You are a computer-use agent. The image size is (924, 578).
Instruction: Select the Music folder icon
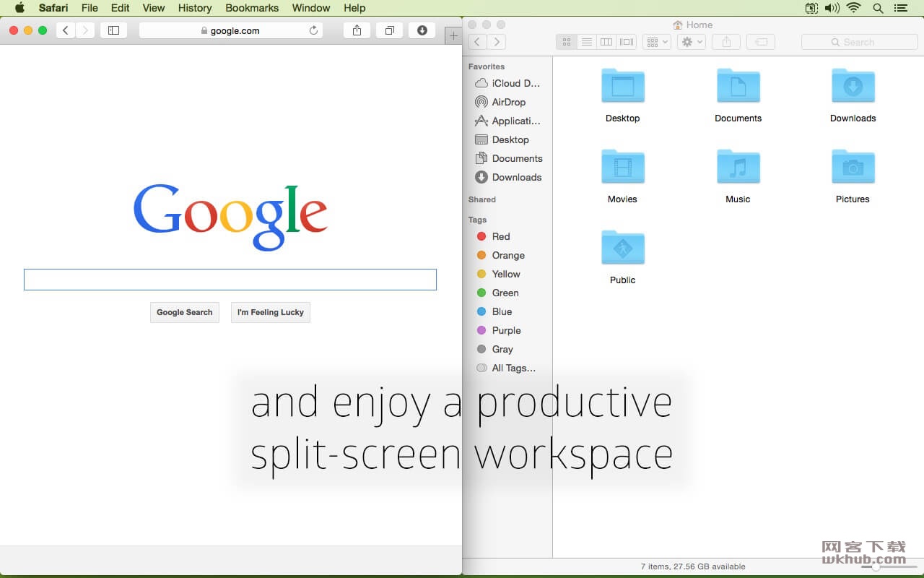point(738,167)
